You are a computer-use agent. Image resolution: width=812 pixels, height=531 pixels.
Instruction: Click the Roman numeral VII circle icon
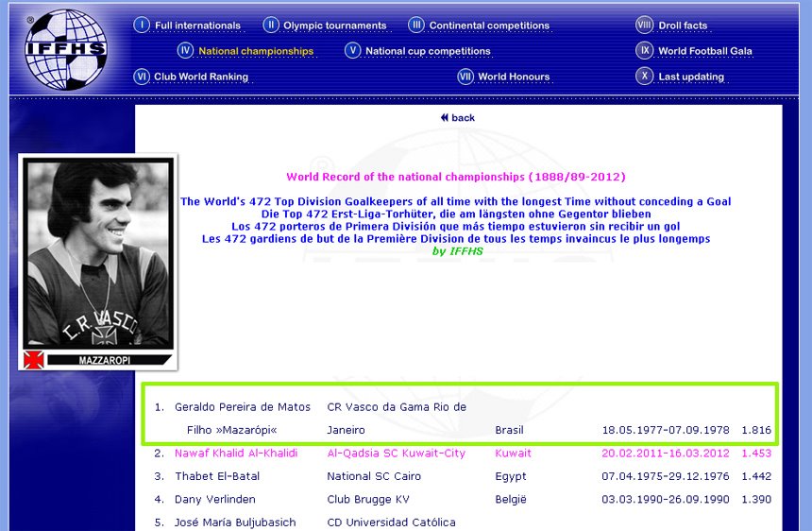point(465,77)
